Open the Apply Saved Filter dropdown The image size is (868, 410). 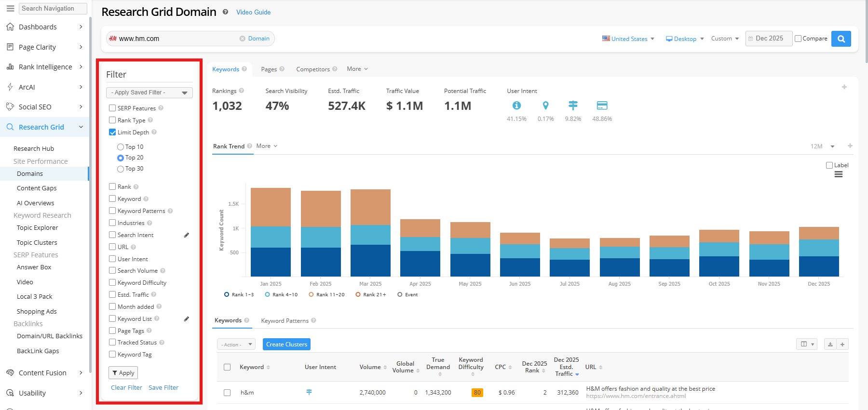tap(149, 93)
